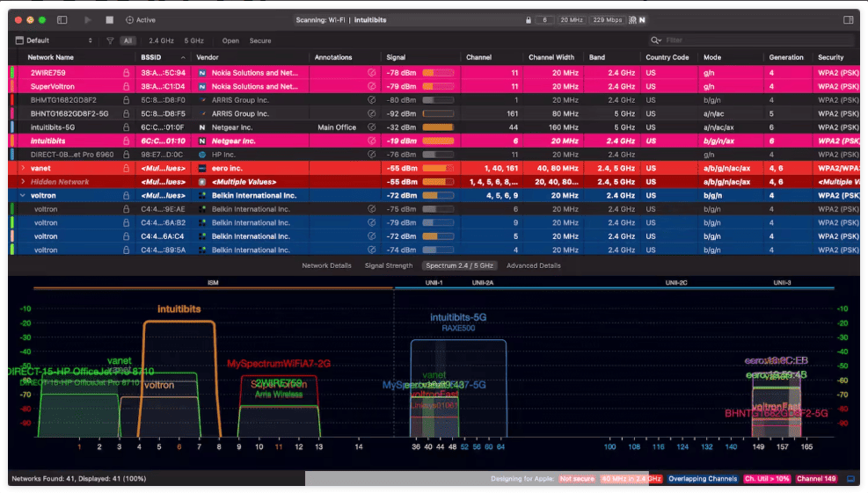
Task: Click annotation edit icon for intuitibits-5G
Action: [371, 127]
